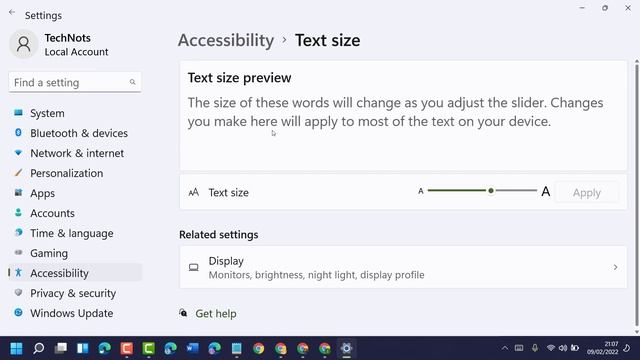
Task: Open Task View from the taskbar
Action: (x=61, y=348)
